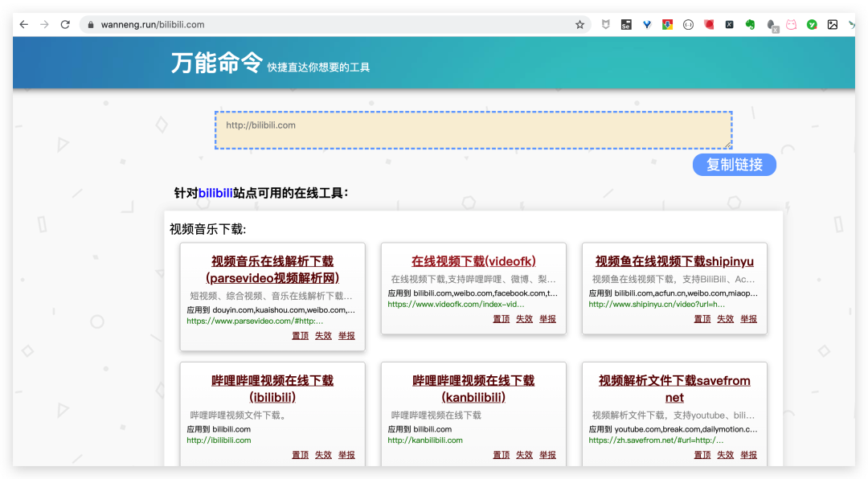Click the http://ibilibili.com green URL
This screenshot has height=479, width=868.
[x=219, y=440]
